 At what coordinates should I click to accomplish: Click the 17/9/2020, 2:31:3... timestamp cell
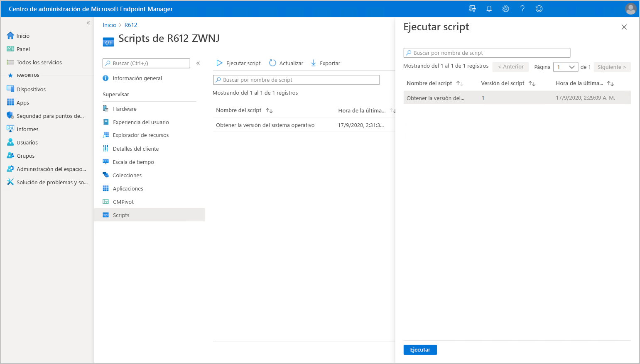361,125
